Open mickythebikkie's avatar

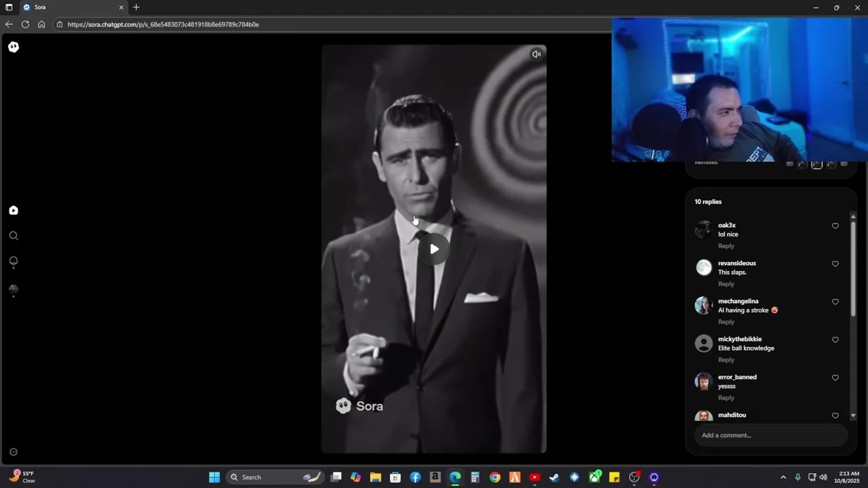(704, 344)
